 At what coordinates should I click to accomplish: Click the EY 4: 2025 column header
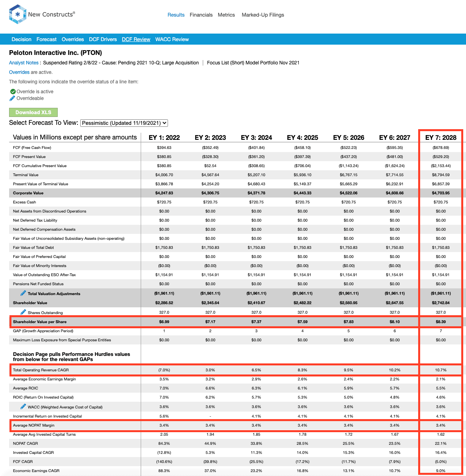[302, 137]
